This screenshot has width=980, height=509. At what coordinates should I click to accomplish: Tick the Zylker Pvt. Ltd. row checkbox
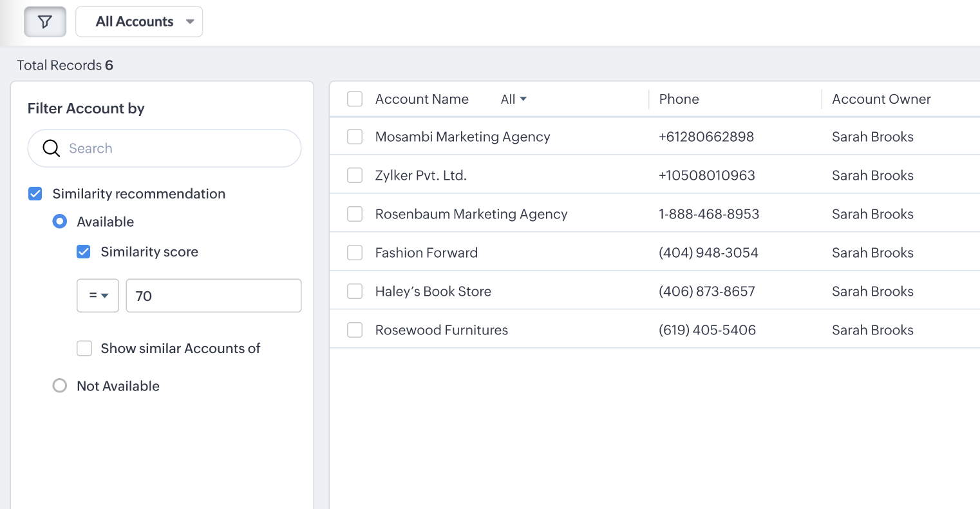click(355, 175)
